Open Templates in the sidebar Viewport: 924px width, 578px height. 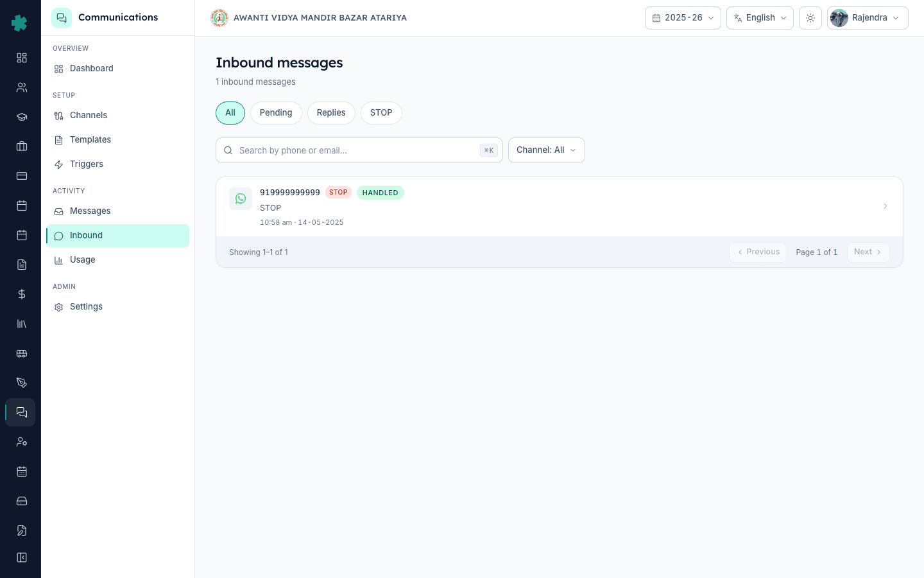pos(118,140)
